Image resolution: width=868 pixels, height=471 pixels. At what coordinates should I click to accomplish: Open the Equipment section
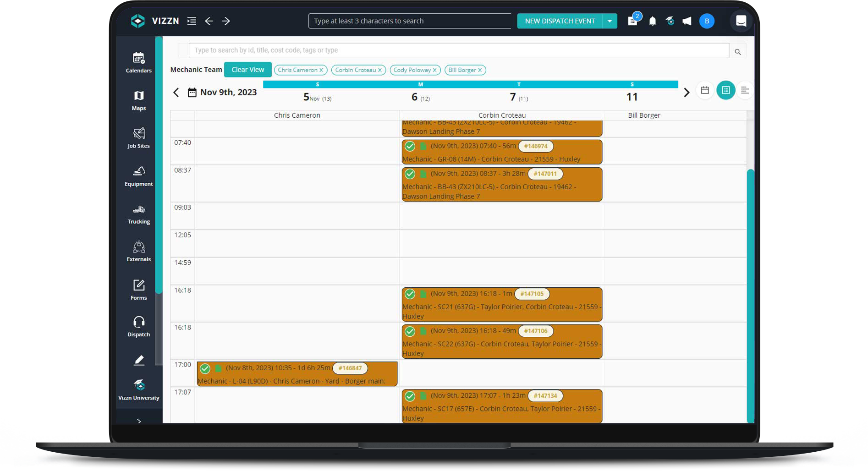click(x=138, y=176)
